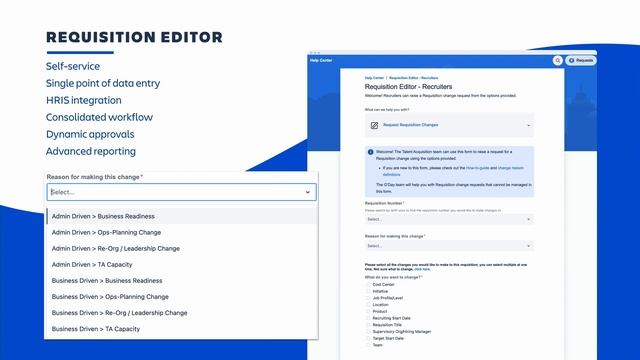Click the blue info icon in the welcome panel

tap(371, 152)
